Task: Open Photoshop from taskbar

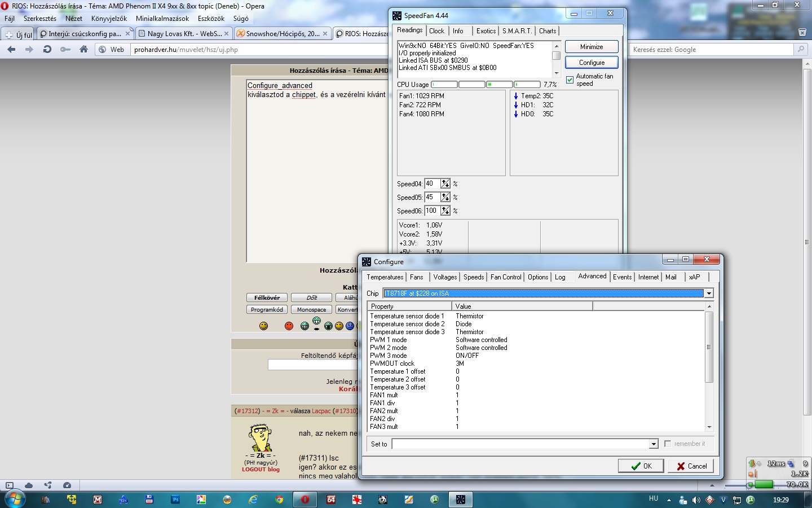Action: click(175, 500)
